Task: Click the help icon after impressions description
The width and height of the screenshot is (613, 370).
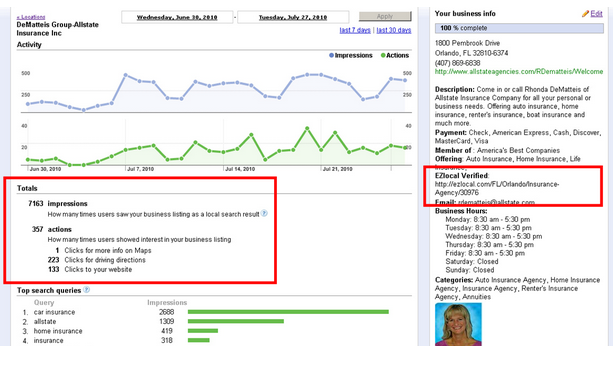Action: click(264, 213)
